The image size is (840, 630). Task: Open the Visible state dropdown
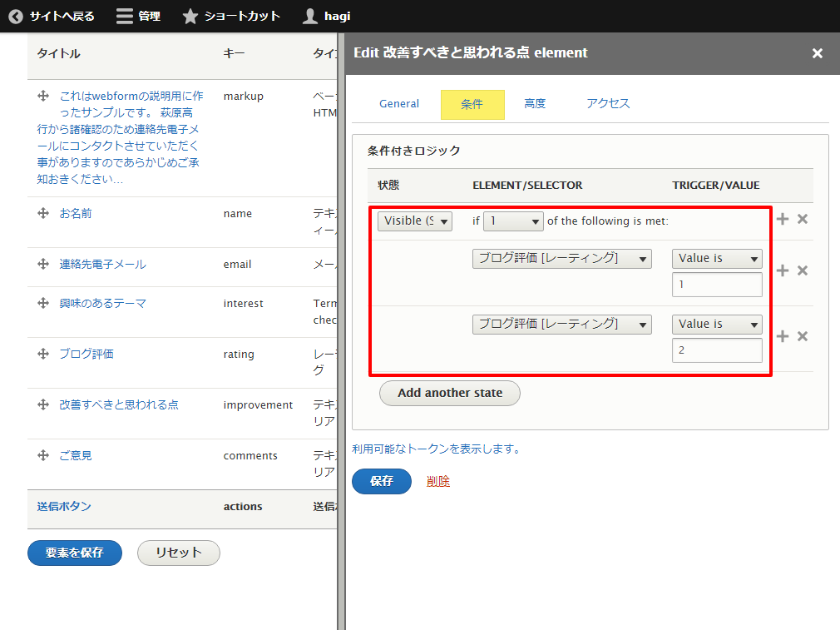point(415,221)
